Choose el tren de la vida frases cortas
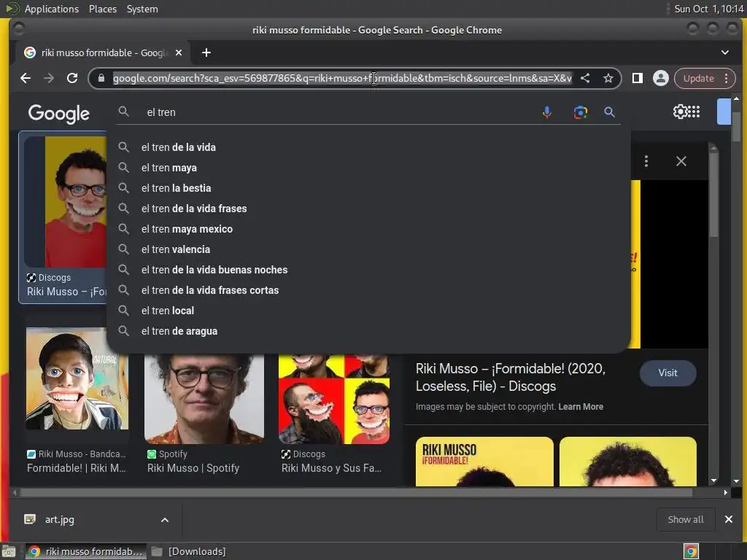 [x=368, y=290]
